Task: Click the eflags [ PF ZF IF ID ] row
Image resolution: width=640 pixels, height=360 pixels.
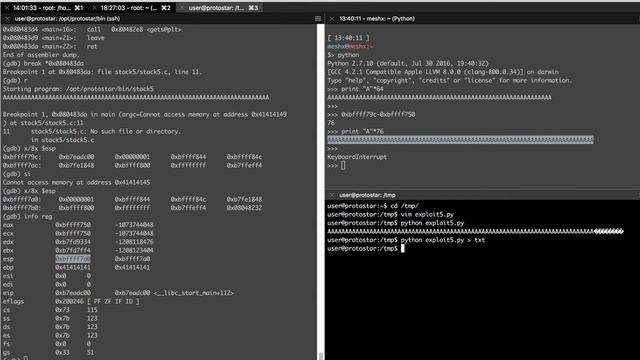Action: [x=71, y=301]
